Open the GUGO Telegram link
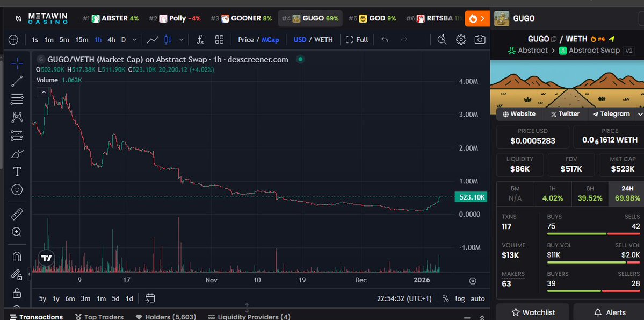The width and height of the screenshot is (644, 320). [x=611, y=114]
